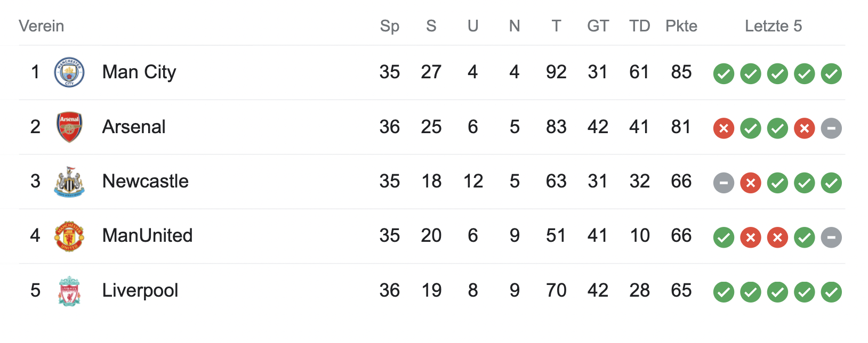
Task: Open the Arsenal team link
Action: (x=134, y=127)
